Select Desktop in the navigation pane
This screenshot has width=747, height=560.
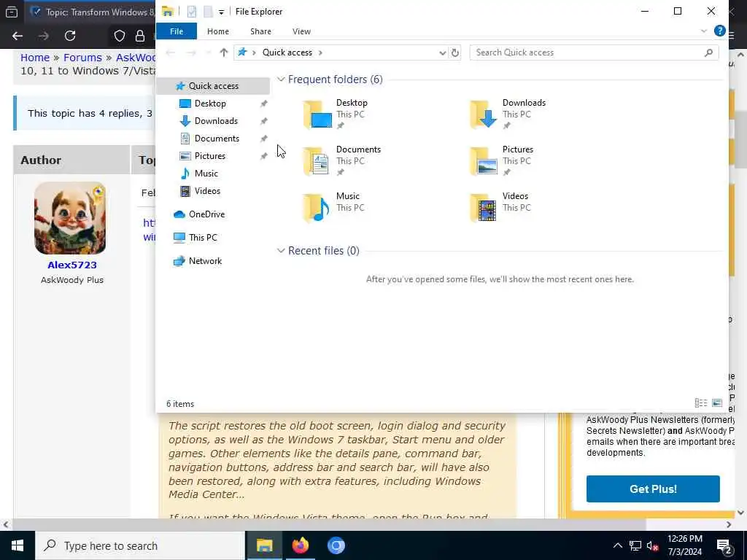coord(210,104)
